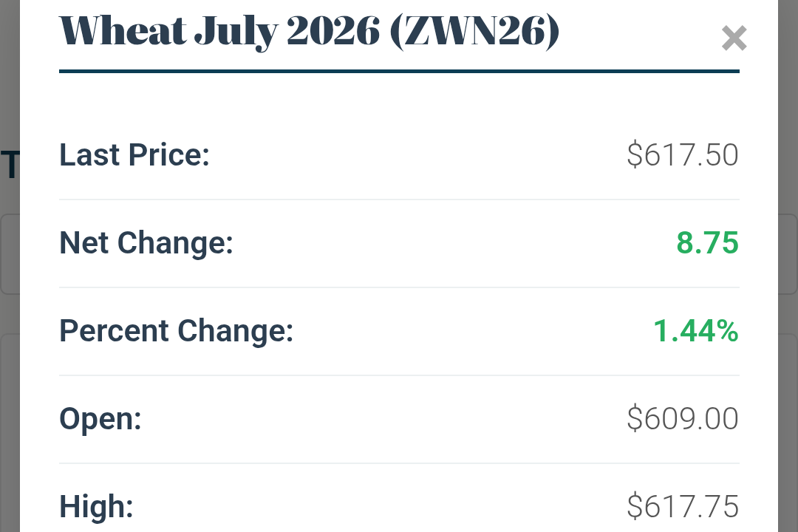Select the ZWN26 ticker symbol in heading
798x532 pixels.
pyautogui.click(x=475, y=32)
